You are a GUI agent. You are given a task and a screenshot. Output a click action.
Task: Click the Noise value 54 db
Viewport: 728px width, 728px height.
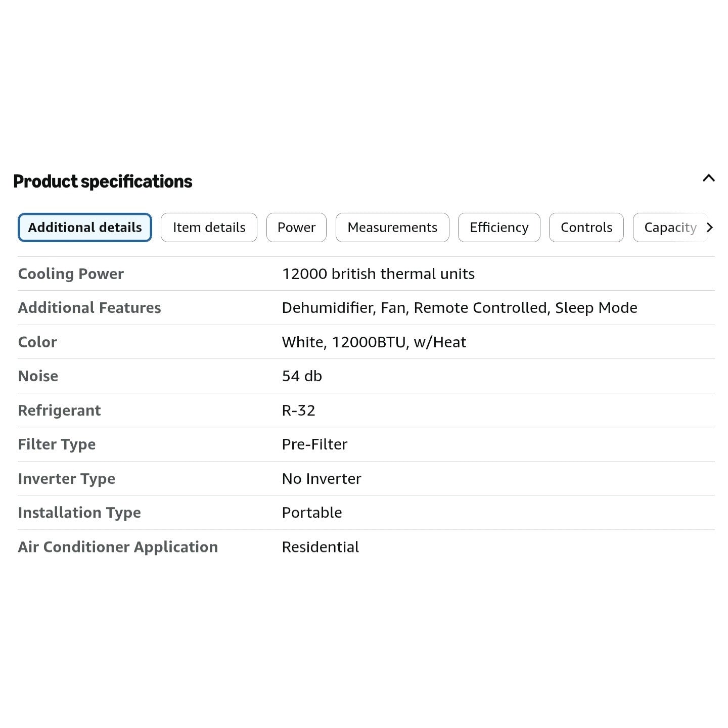[302, 376]
